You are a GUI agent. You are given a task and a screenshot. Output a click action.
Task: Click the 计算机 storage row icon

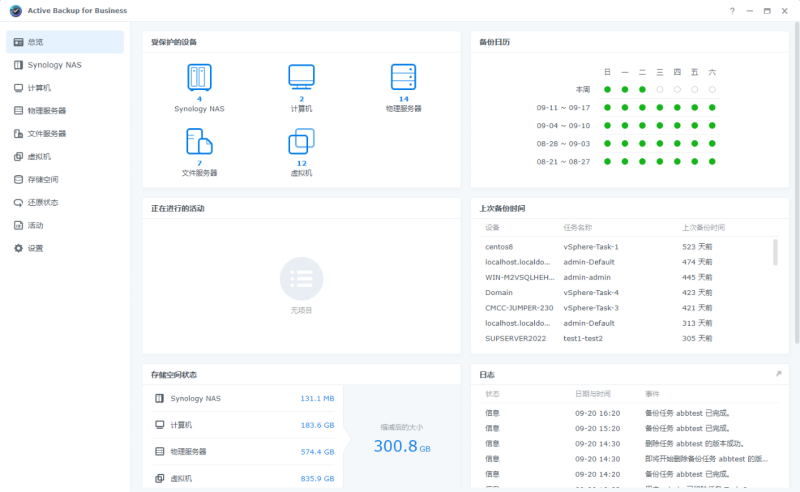pos(160,425)
